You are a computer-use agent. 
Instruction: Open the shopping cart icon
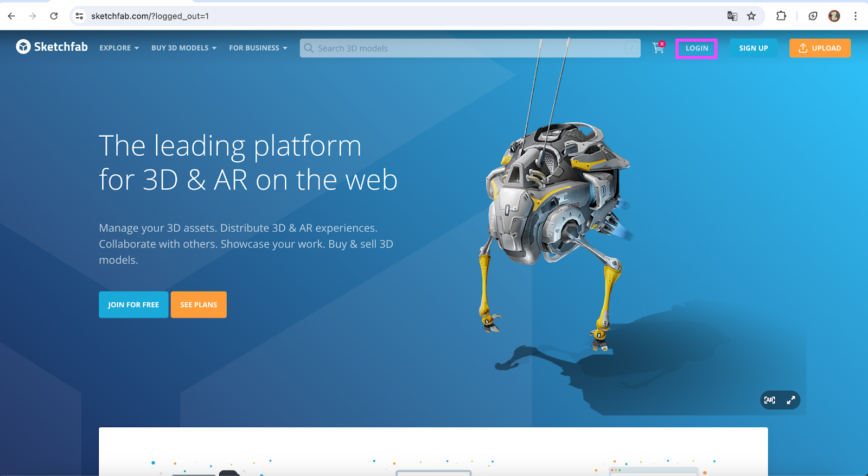(658, 48)
